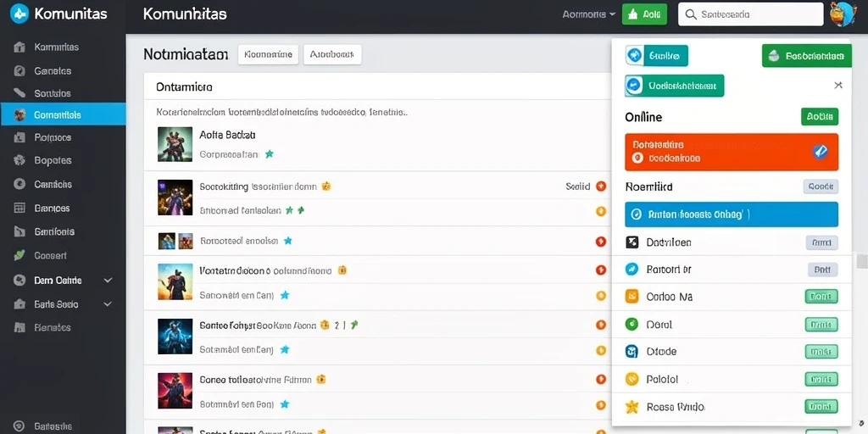Click the blue pencil icon on orange banner

pyautogui.click(x=820, y=151)
